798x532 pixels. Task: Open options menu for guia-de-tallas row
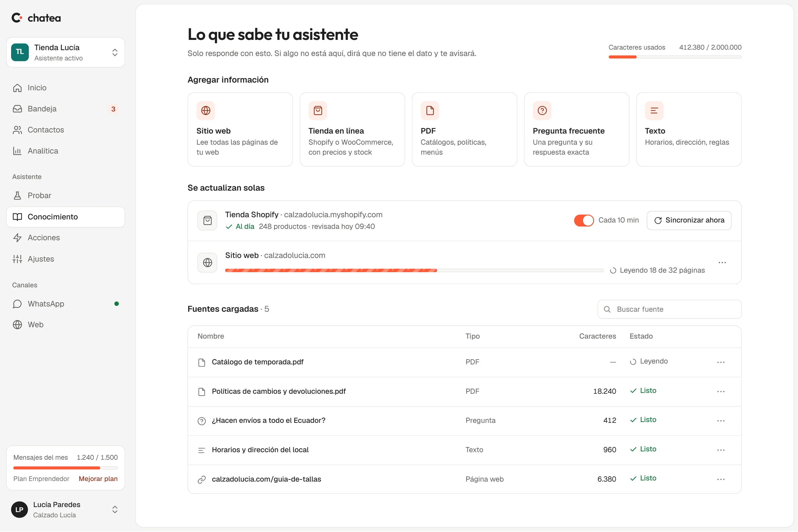tap(721, 479)
